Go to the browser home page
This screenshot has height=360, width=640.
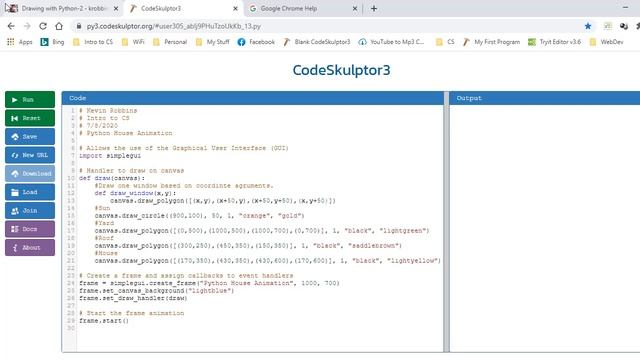pos(59,26)
